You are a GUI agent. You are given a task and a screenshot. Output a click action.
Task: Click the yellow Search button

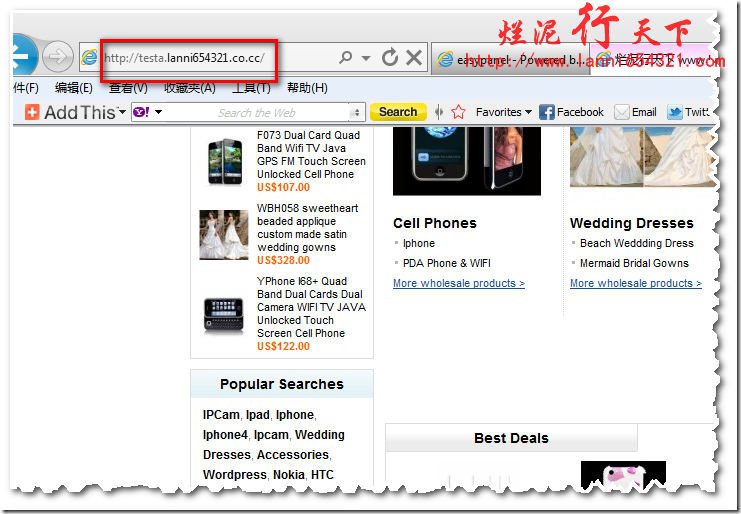coord(398,112)
